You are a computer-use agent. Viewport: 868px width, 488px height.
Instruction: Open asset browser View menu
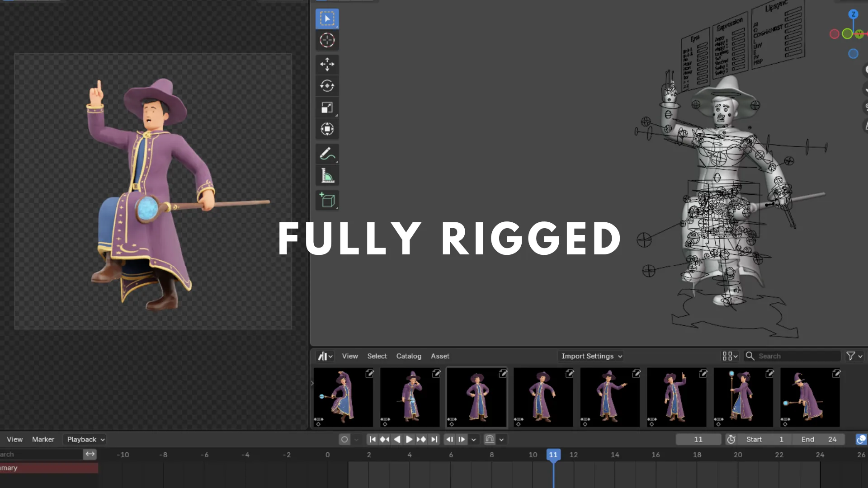click(349, 356)
